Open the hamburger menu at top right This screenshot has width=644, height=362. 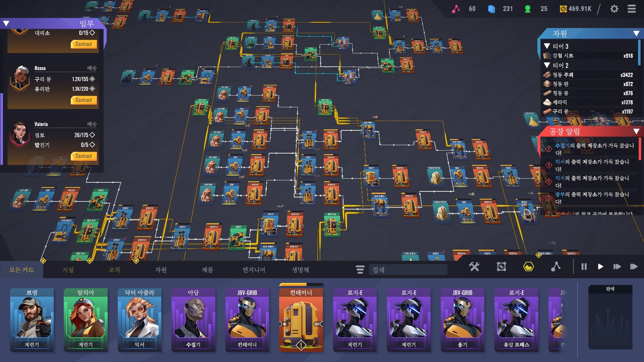click(x=632, y=9)
